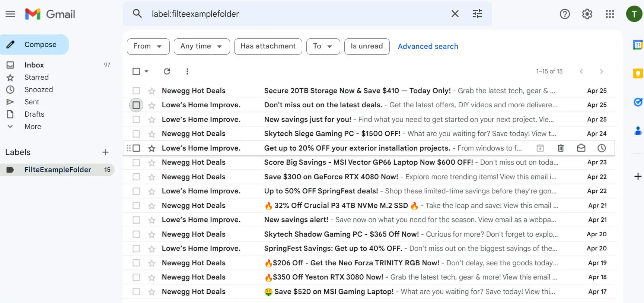644x303 pixels.
Task: Click the Compose button
Action: click(34, 44)
